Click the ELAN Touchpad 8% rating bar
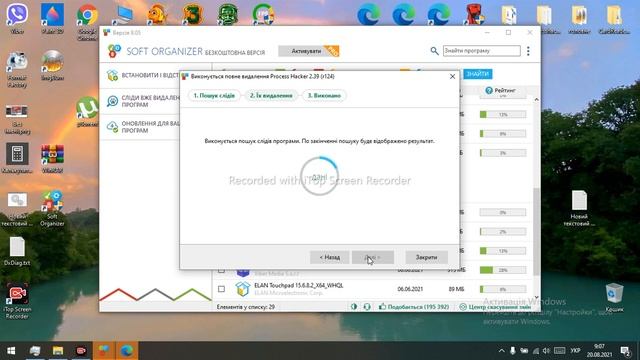 pyautogui.click(x=503, y=289)
